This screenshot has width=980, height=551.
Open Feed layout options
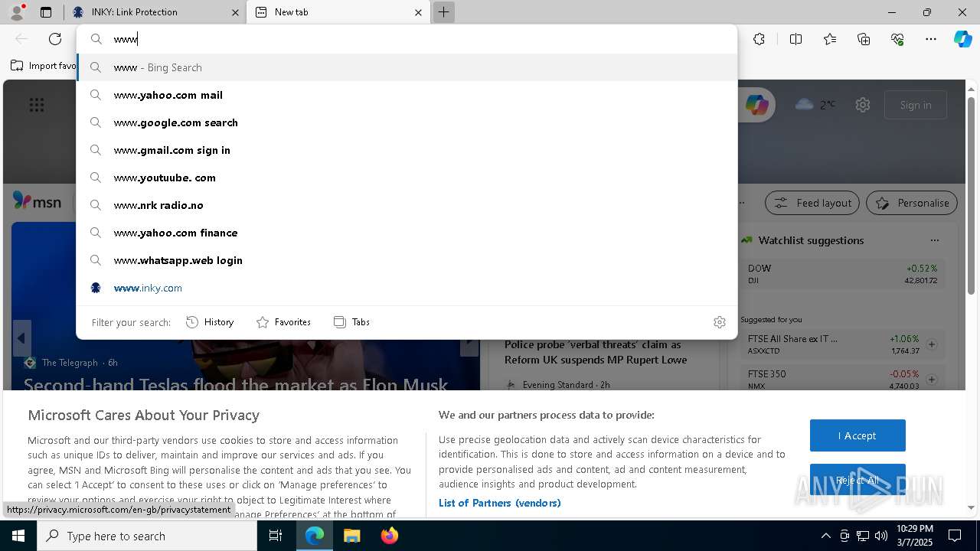812,203
